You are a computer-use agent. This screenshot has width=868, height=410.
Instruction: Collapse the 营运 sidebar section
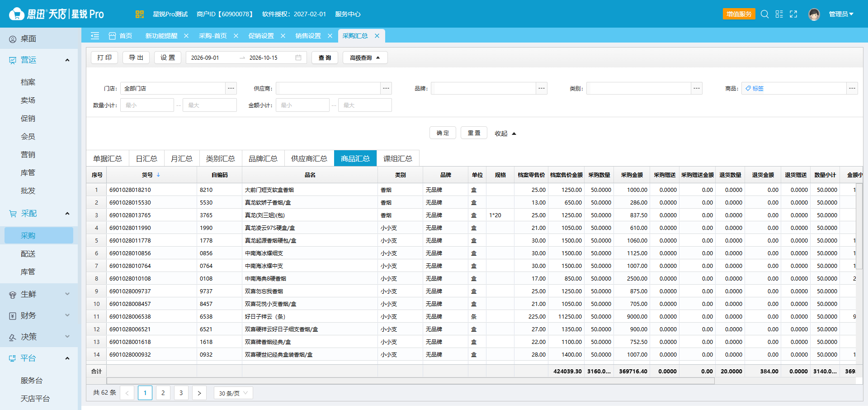point(67,60)
